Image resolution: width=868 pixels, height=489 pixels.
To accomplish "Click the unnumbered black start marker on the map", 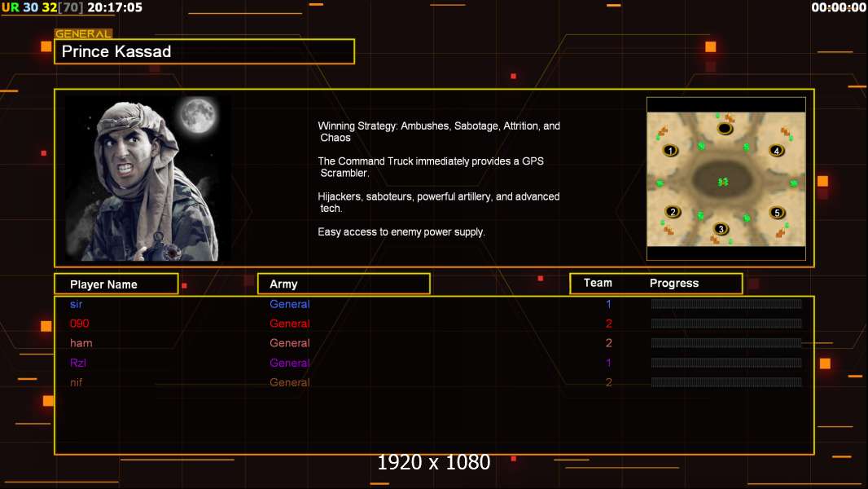I will coord(725,129).
